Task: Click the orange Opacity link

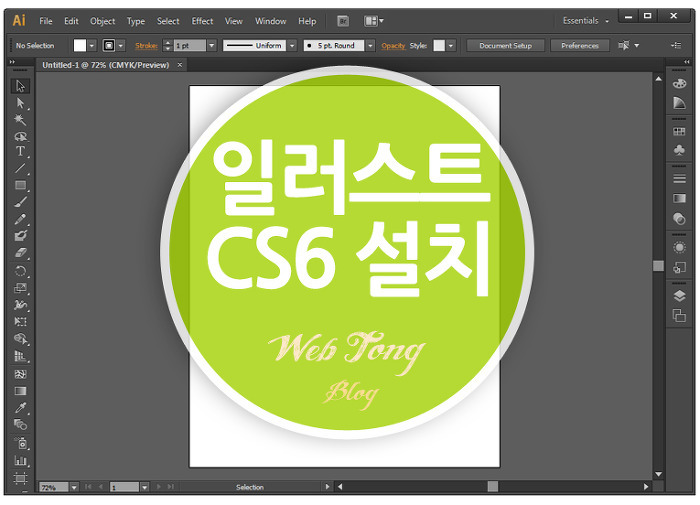Action: pos(393,46)
